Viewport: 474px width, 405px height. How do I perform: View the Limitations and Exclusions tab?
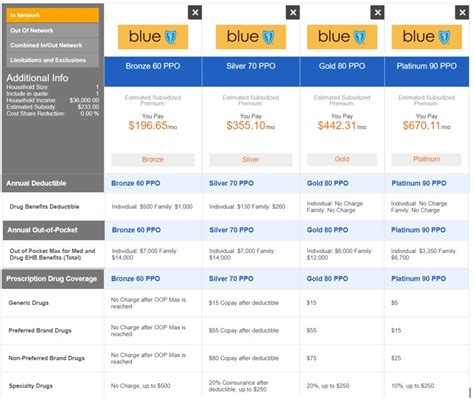point(53,60)
